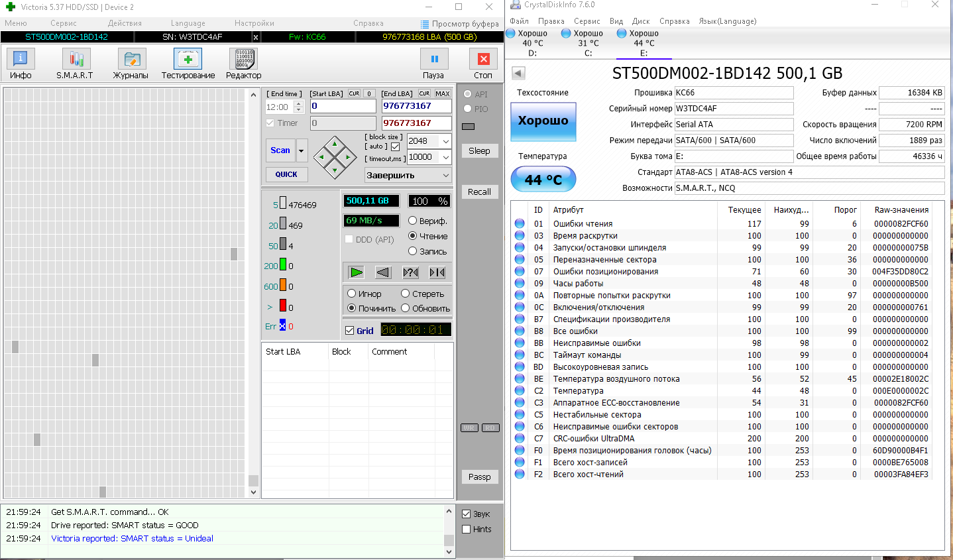953x560 pixels.
Task: Select the C: drive health indicator
Action: pos(566,33)
